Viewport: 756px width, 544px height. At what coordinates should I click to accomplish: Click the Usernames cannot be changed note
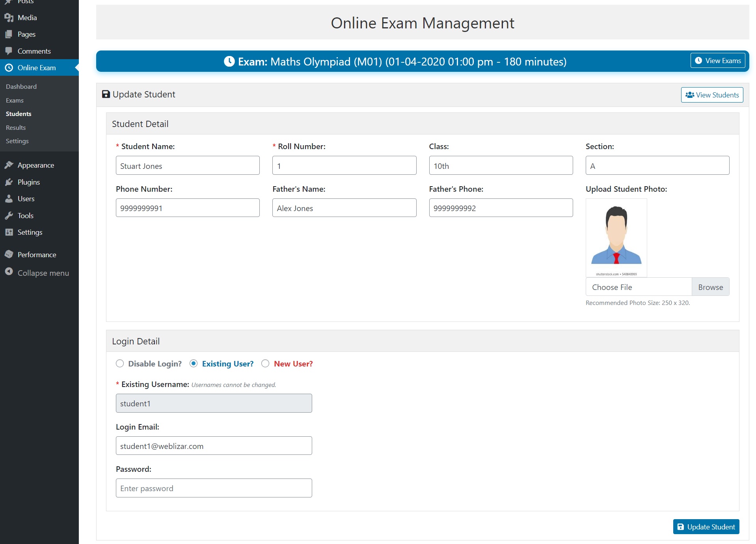click(x=234, y=385)
